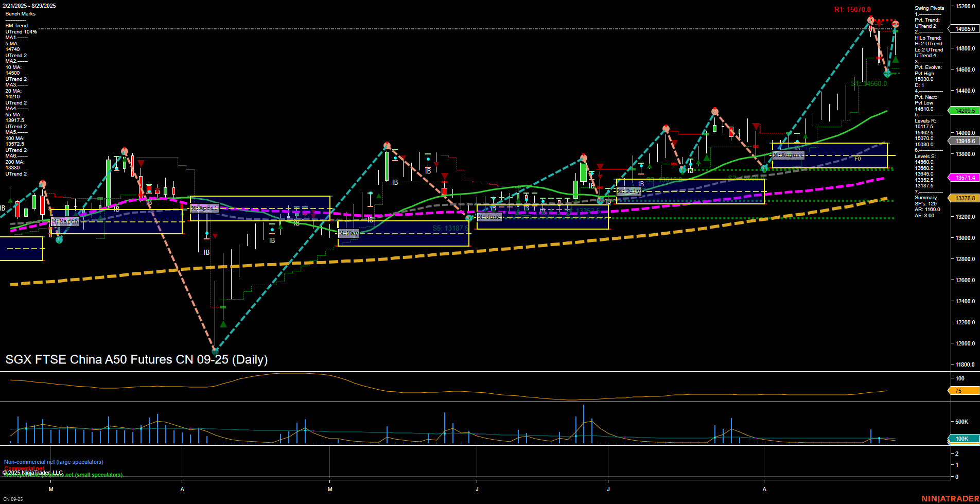Click the orange 75 marker on the indicator axis
This screenshot has height=504, width=980.
[957, 391]
